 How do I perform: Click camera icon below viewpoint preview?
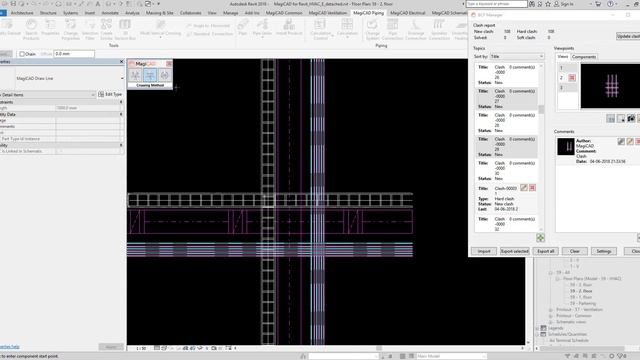[x=631, y=118]
